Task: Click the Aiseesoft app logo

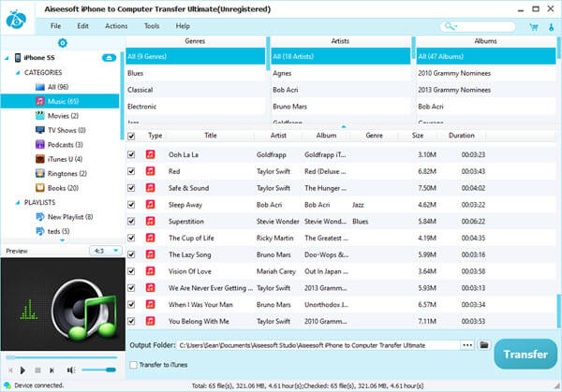Action: click(16, 19)
